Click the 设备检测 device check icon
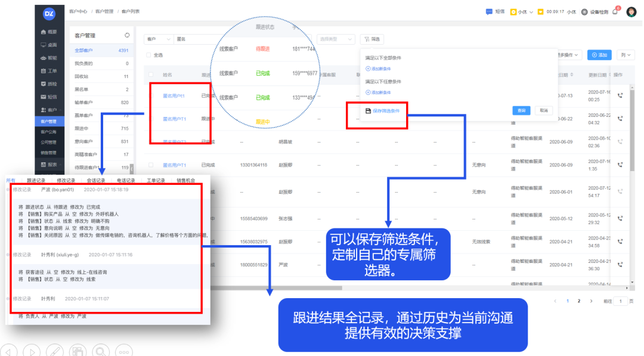Screen dimensions: 644x356 point(584,11)
